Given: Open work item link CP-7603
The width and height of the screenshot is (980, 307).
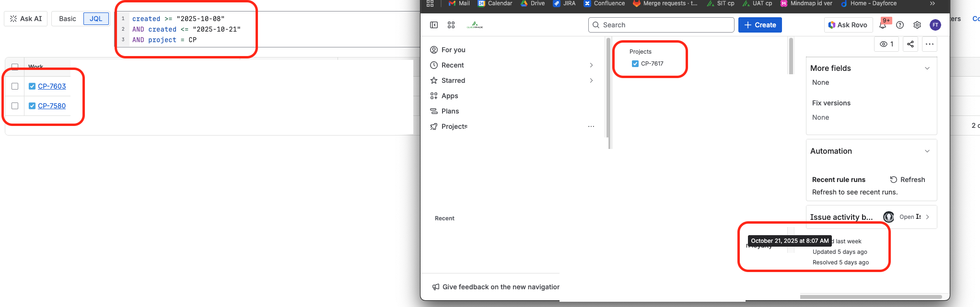Looking at the screenshot, I should [52, 86].
